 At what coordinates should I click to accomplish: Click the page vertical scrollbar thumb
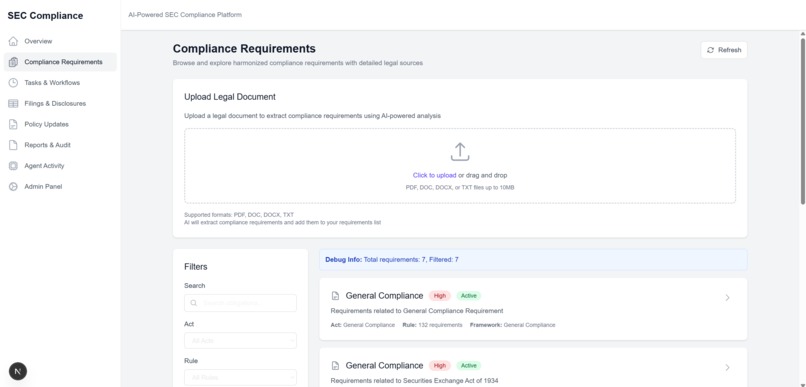(802, 121)
